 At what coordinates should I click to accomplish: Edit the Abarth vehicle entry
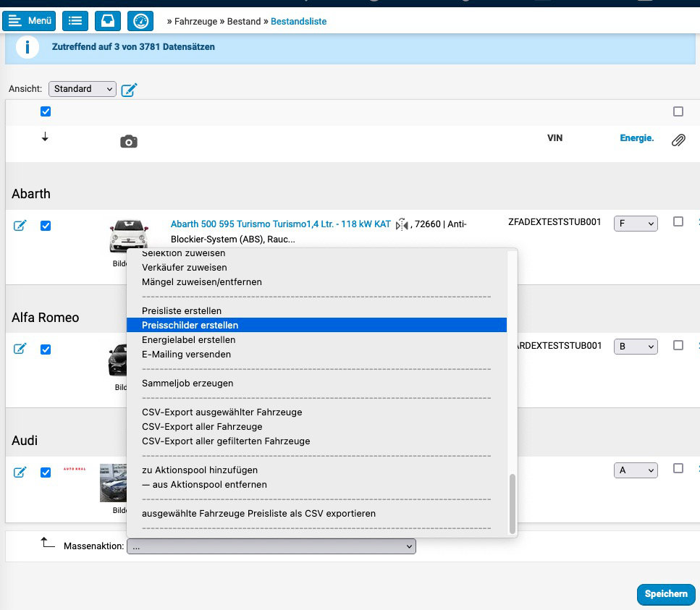pos(20,226)
